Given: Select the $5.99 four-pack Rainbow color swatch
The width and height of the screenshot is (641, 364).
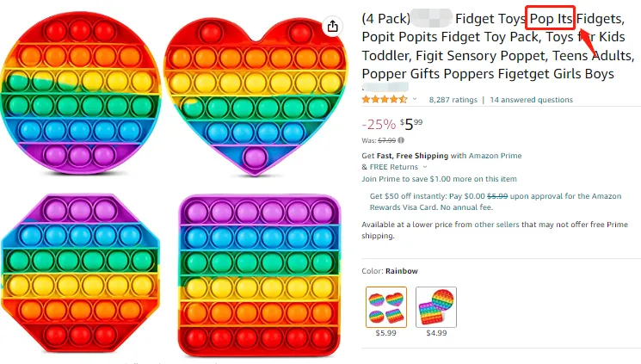Looking at the screenshot, I should tap(386, 307).
